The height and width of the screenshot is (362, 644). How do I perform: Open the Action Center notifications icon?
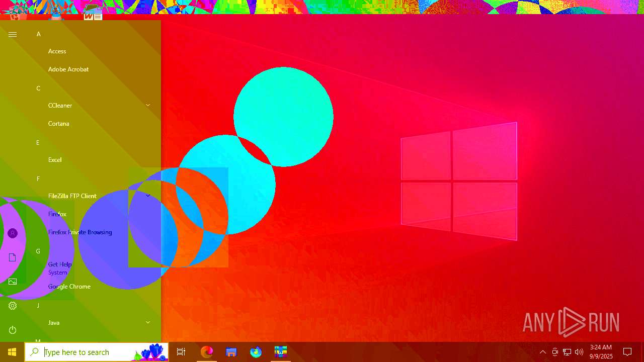[x=627, y=352]
